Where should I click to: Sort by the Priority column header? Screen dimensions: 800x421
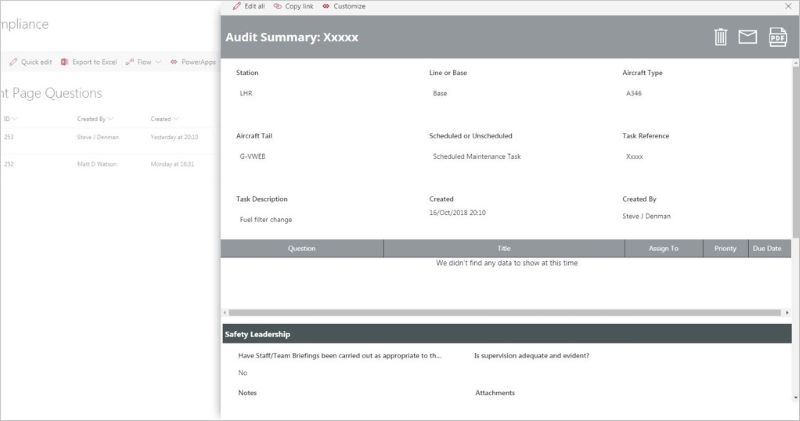(726, 249)
